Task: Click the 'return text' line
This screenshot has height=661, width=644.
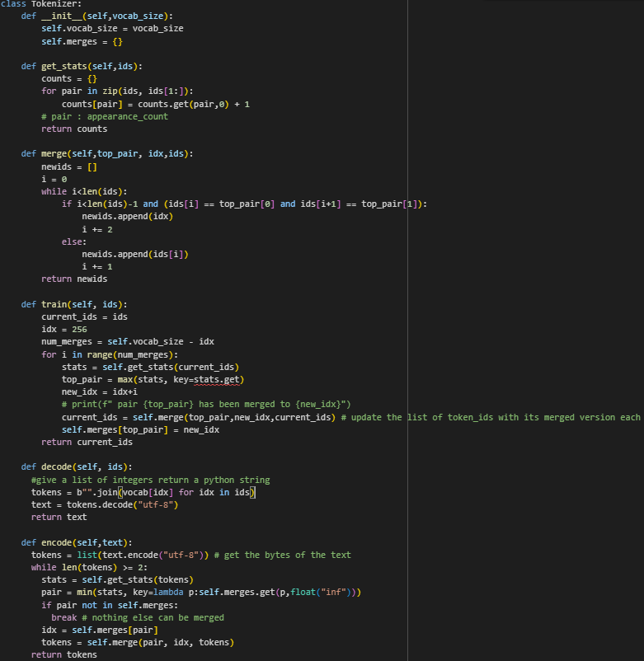Action: pyautogui.click(x=59, y=518)
